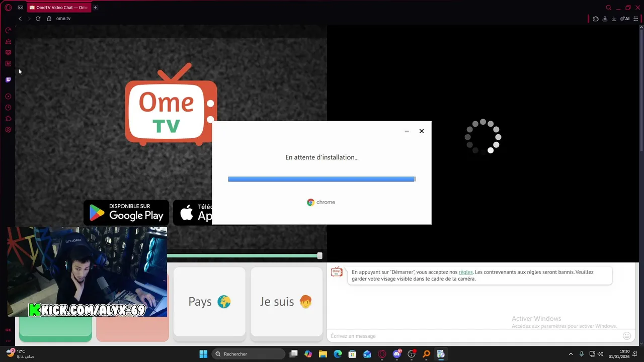Show hidden system tray icons
The height and width of the screenshot is (362, 644).
[571, 354]
